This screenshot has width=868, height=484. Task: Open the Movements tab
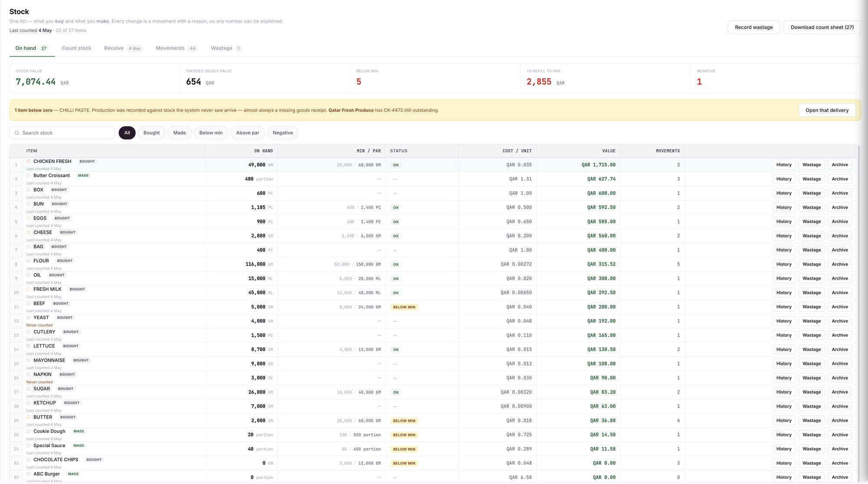point(176,48)
